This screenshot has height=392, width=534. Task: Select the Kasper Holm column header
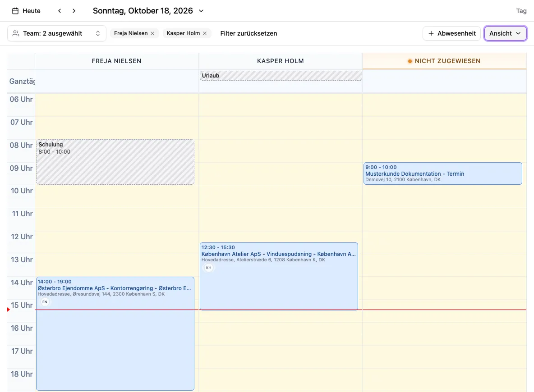pos(280,61)
